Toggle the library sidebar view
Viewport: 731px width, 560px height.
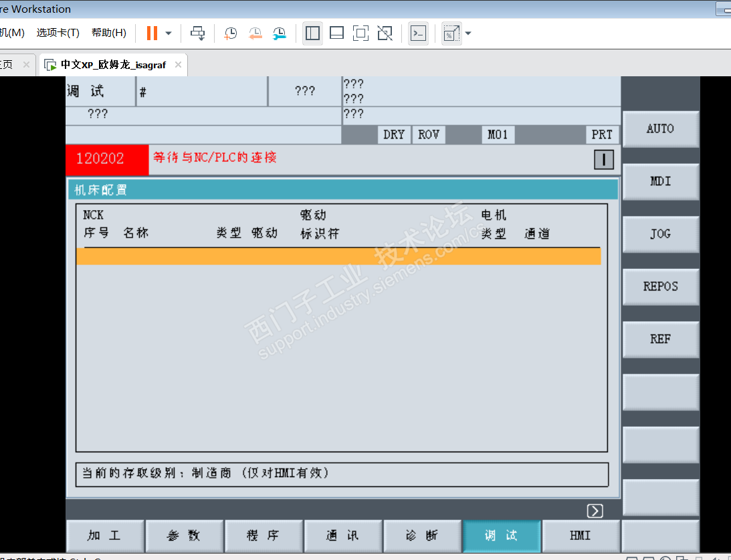[312, 33]
